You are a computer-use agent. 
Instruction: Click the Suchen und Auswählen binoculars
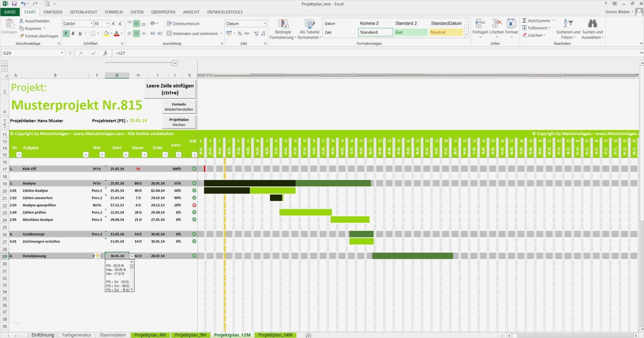pyautogui.click(x=592, y=24)
